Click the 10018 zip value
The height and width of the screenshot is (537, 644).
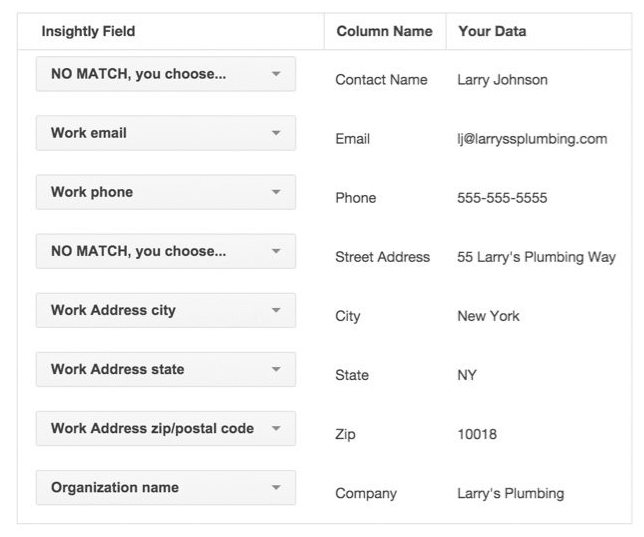point(477,434)
